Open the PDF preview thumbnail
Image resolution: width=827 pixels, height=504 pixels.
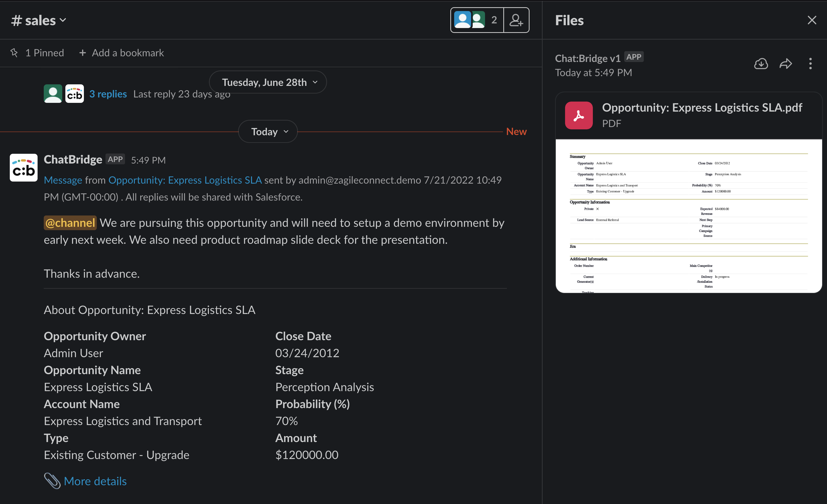click(688, 216)
